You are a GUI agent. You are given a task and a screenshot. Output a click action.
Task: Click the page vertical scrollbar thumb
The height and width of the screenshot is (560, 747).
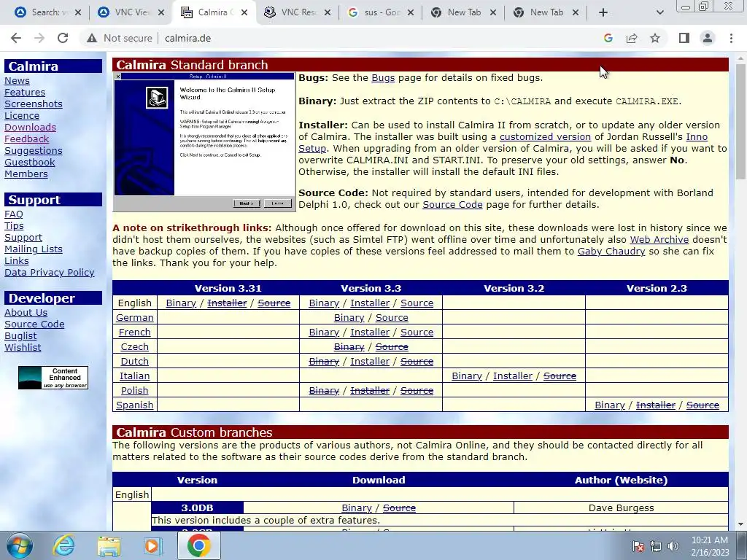click(x=741, y=122)
